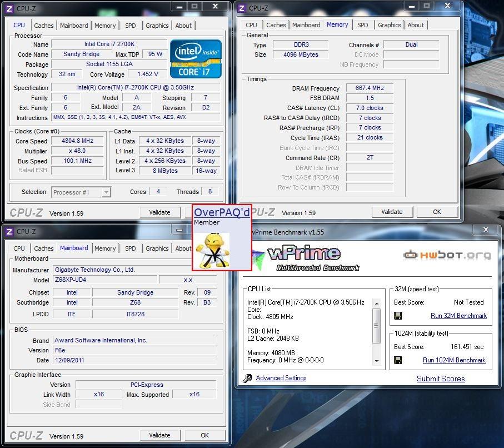Click the HWBOT.org logo in wPrime
The width and height of the screenshot is (504, 448).
click(x=447, y=255)
